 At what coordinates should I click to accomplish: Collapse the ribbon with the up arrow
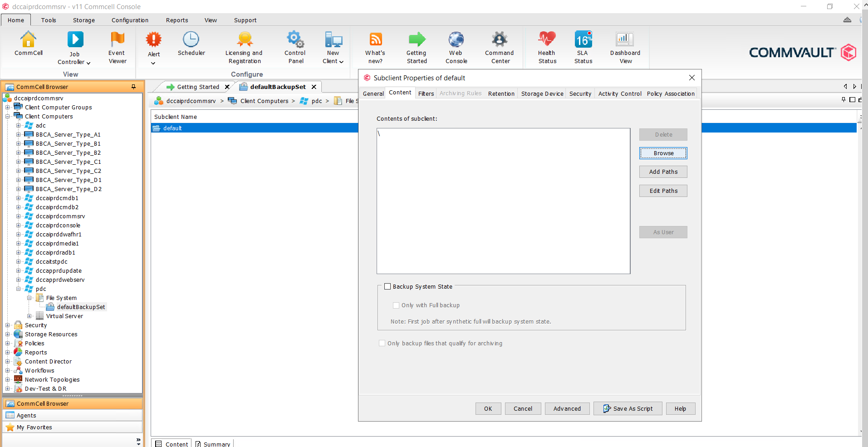point(847,20)
